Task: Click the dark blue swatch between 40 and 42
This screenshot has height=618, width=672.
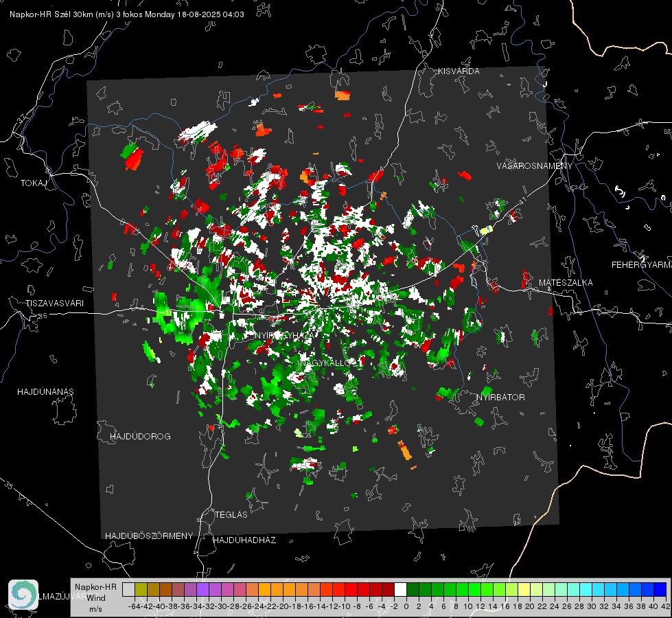Action: (660, 590)
